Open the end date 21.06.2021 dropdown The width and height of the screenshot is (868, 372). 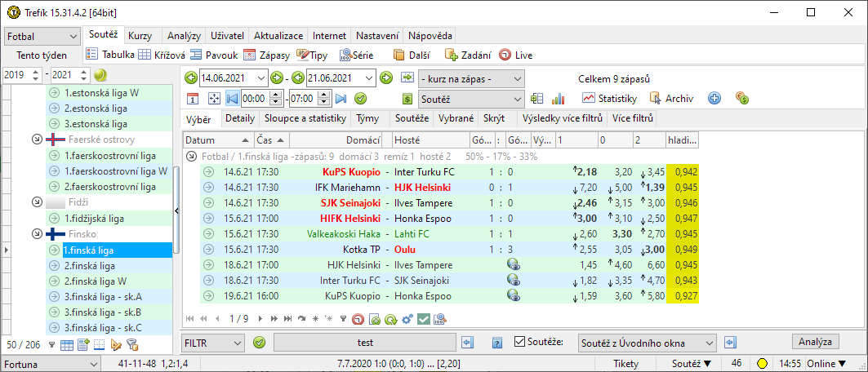point(370,77)
